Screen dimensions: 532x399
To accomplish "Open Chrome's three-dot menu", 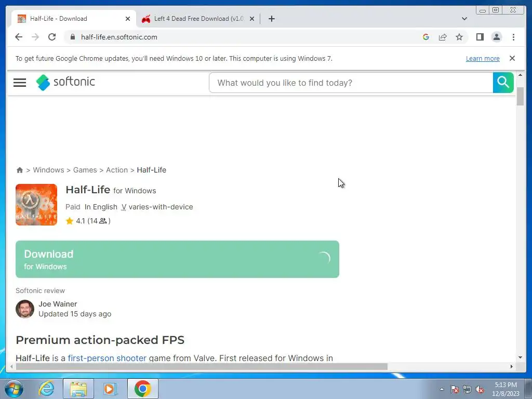I will [513, 37].
